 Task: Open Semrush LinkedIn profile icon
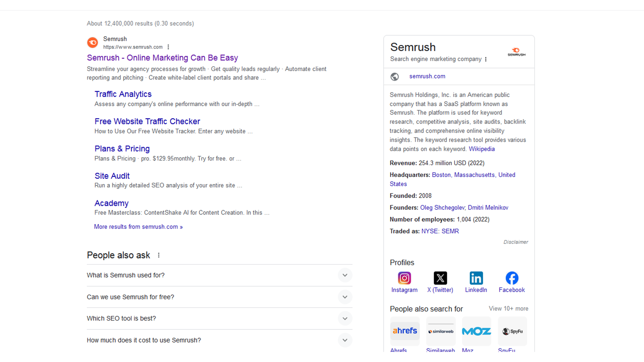pos(476,278)
